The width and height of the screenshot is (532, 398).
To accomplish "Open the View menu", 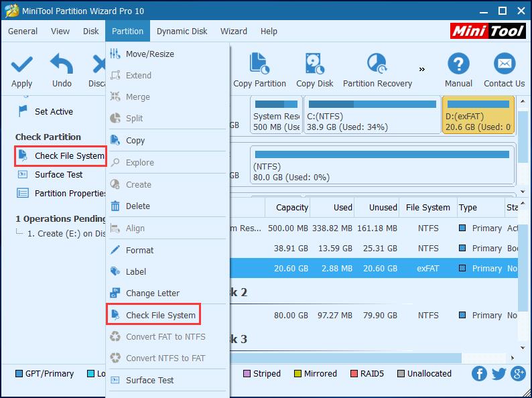I will (60, 31).
